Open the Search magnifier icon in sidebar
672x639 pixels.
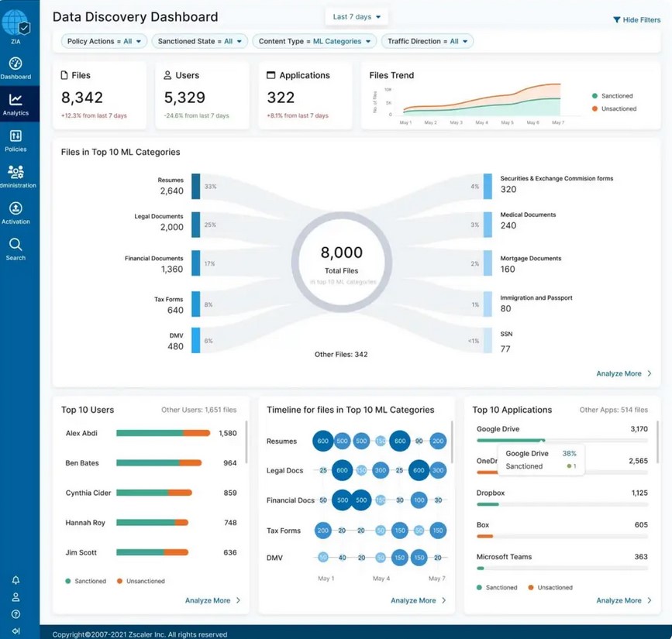click(x=16, y=245)
